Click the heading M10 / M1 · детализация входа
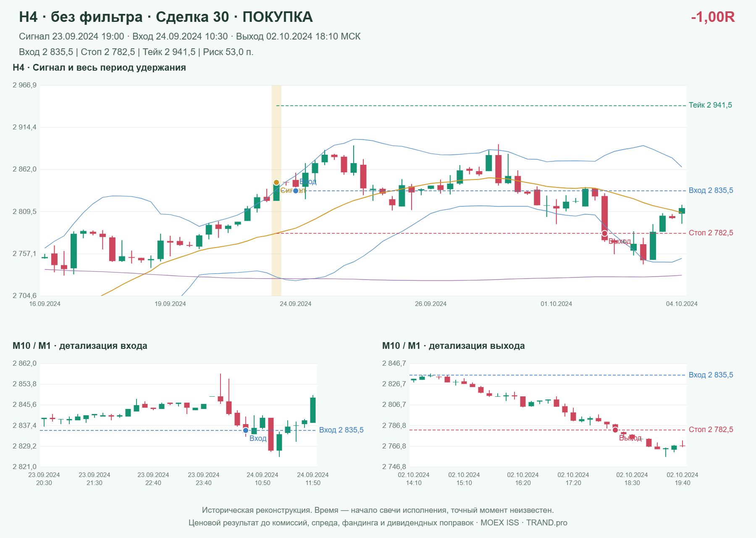This screenshot has height=538, width=756. click(x=80, y=346)
